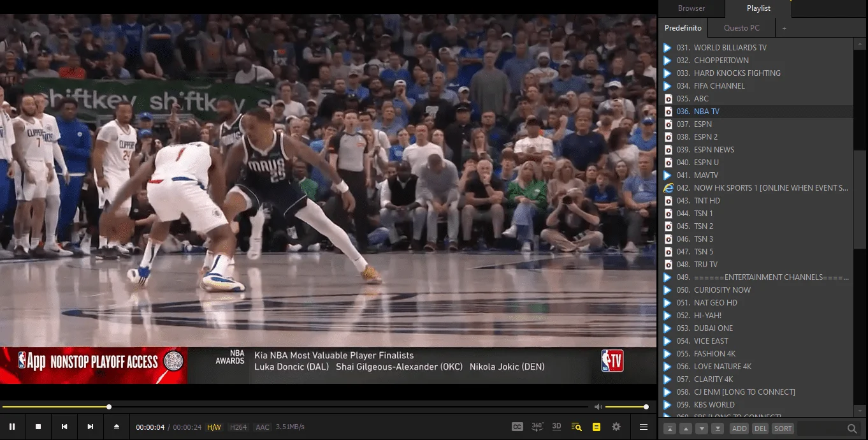868x440 pixels.
Task: Open the playlist search/chapter icon
Action: point(577,427)
